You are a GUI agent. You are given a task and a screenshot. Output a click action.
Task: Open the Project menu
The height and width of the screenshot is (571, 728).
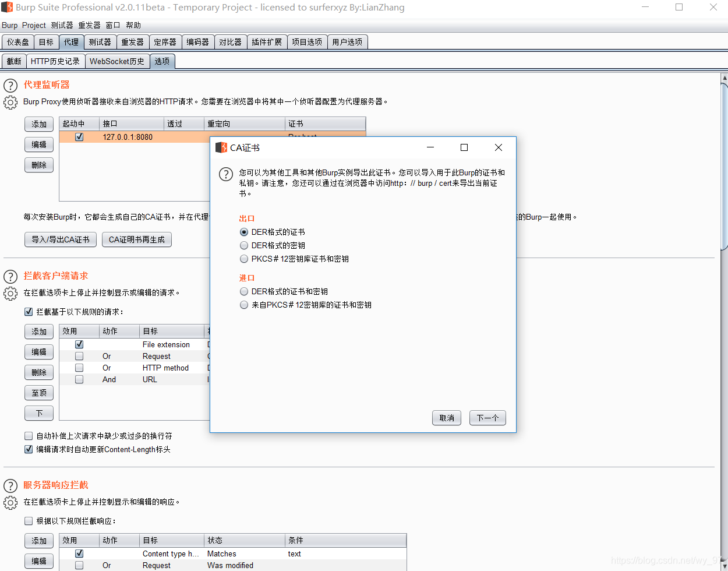[34, 25]
